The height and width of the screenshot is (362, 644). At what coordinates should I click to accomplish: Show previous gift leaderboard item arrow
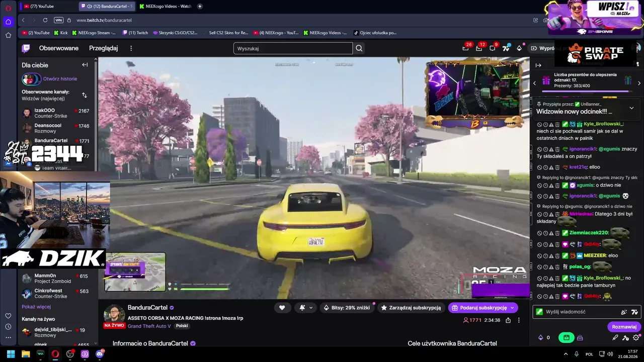(x=535, y=83)
